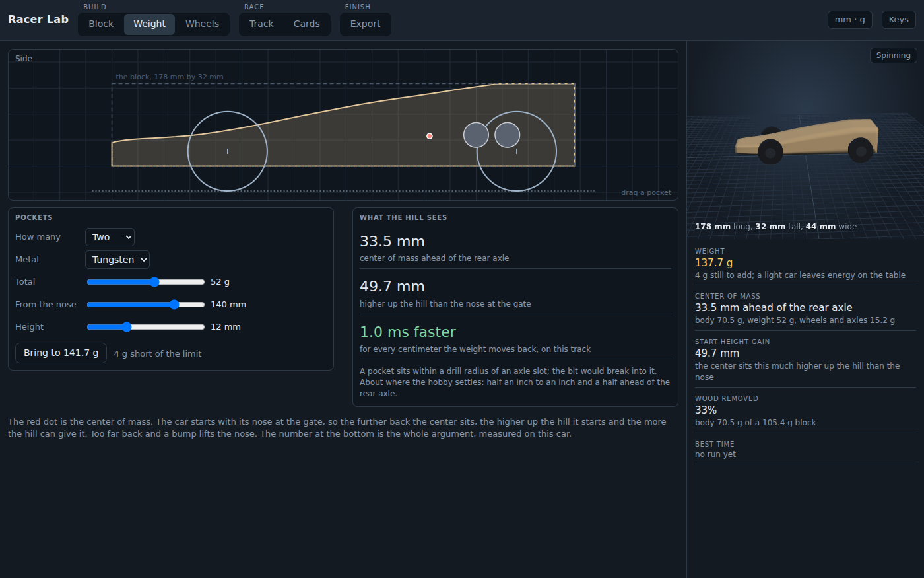Click the Height slider handle
The image size is (924, 578).
(x=127, y=327)
